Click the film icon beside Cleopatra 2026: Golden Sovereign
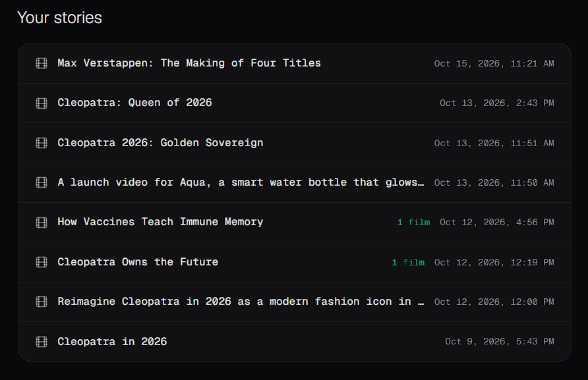This screenshot has width=588, height=380. coord(42,143)
